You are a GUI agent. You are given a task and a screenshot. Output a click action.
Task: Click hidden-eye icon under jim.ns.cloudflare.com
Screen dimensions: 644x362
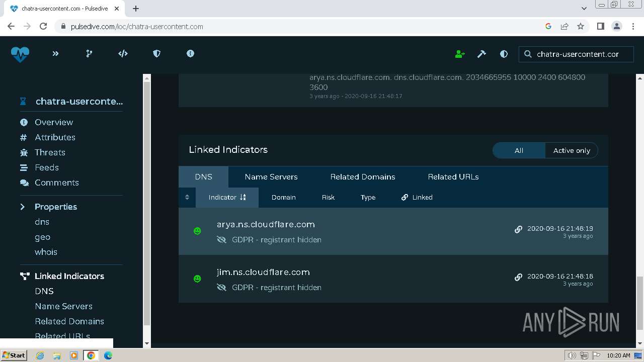(221, 288)
